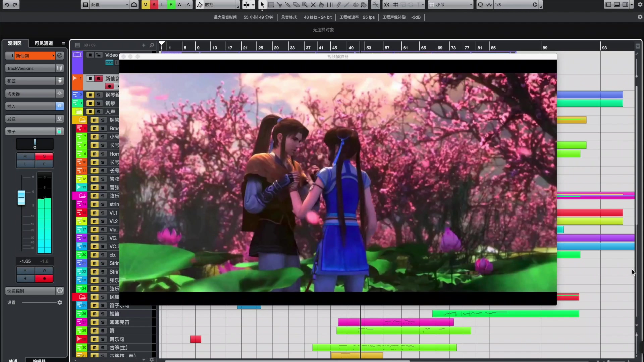Screen dimensions: 644x362
Task: Redo the action with the redo arrow
Action: [15, 5]
